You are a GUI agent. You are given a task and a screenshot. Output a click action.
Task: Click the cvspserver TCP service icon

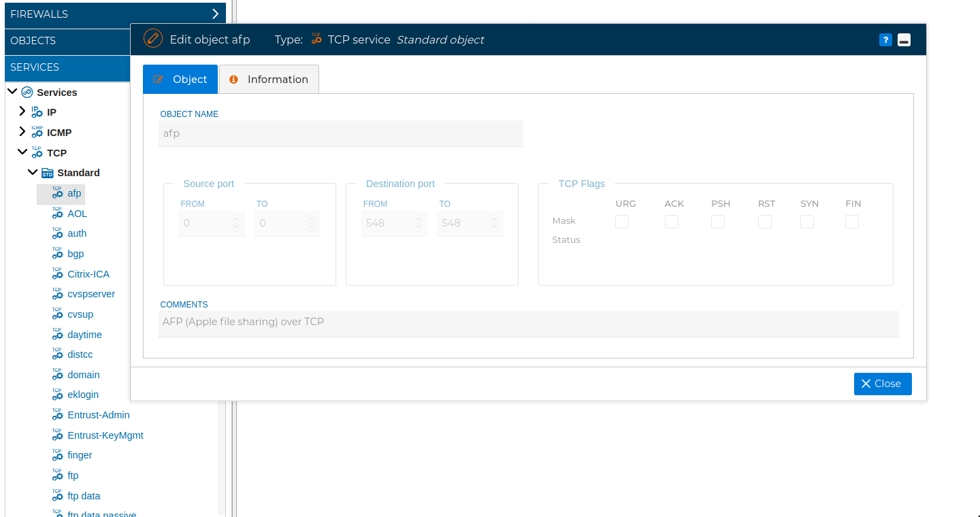point(58,294)
